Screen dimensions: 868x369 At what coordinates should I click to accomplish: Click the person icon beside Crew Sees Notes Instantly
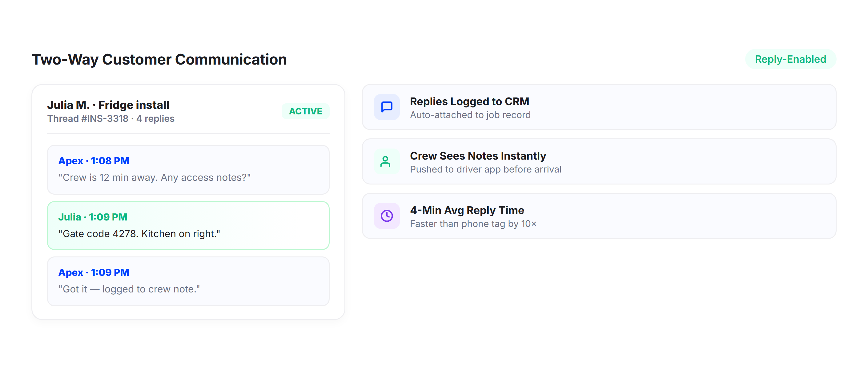coord(387,162)
